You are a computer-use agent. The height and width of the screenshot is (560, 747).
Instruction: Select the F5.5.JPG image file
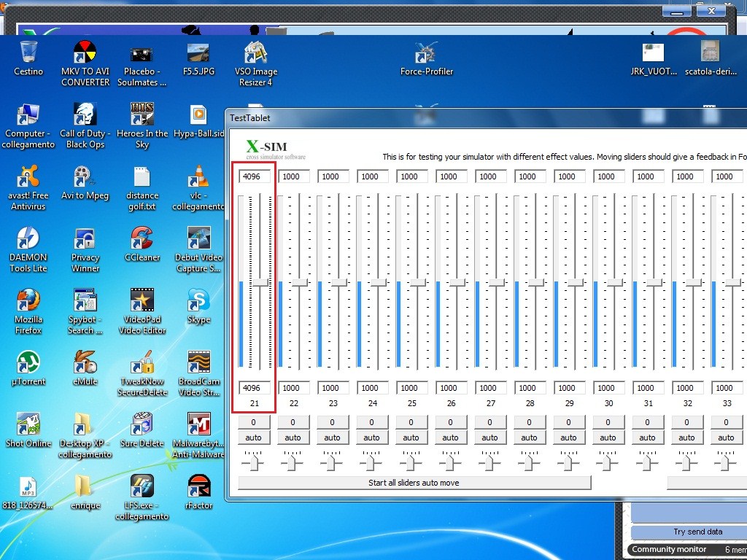pos(198,52)
